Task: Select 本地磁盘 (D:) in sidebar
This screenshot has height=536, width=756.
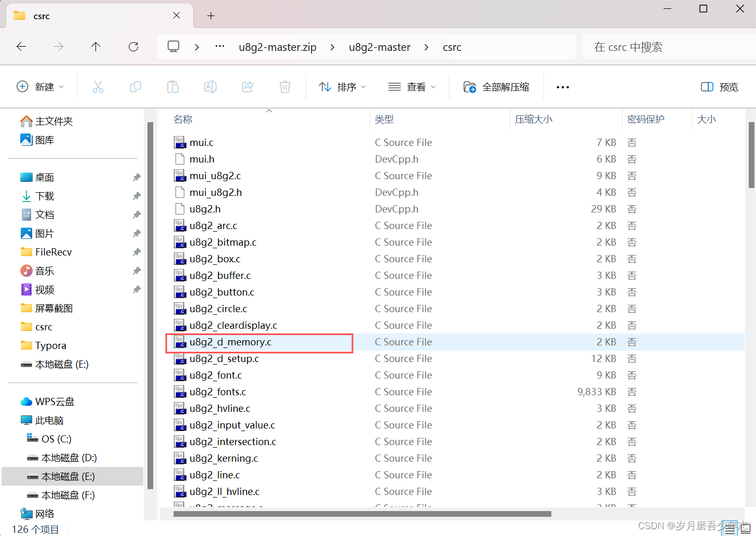Action: point(62,458)
